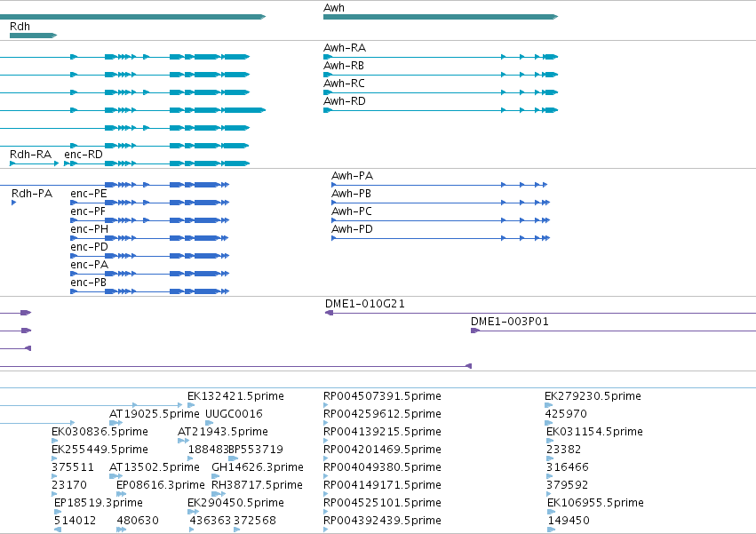
Task: Click the BP553719 feature label
Action: point(256,450)
